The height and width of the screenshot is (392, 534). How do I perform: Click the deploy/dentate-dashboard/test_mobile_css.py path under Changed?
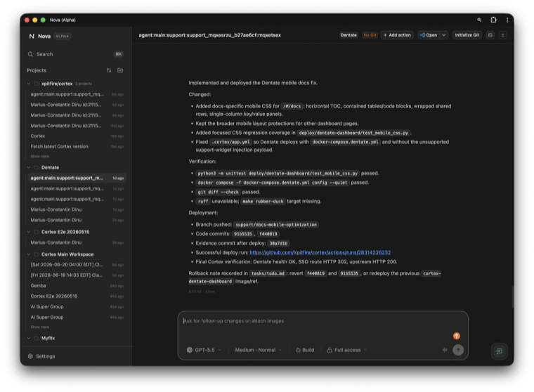[353, 133]
